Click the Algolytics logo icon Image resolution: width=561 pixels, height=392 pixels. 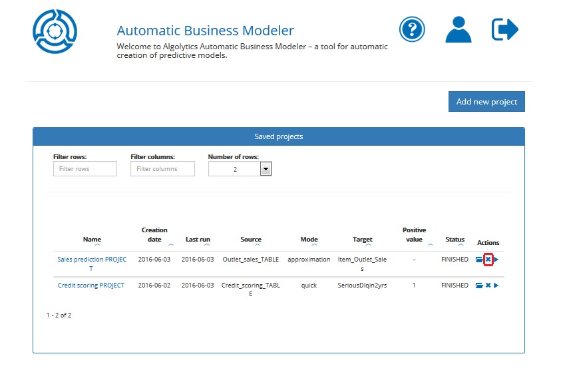[55, 31]
